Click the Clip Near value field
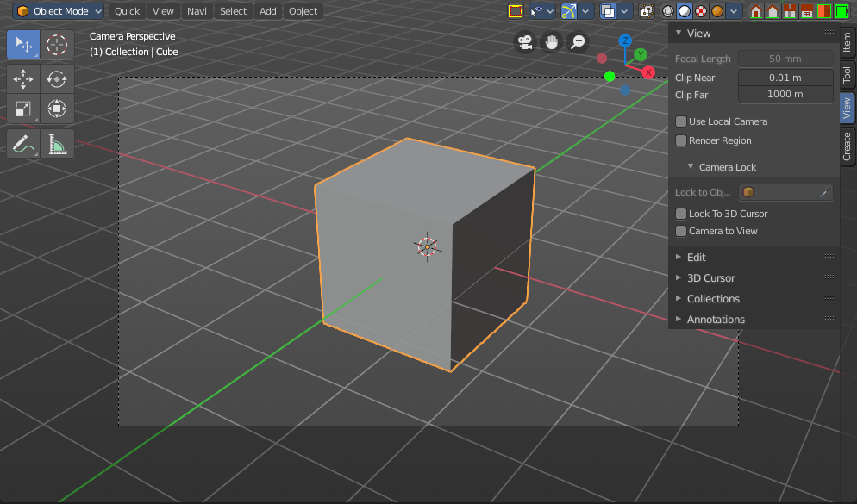The image size is (857, 504). [785, 78]
